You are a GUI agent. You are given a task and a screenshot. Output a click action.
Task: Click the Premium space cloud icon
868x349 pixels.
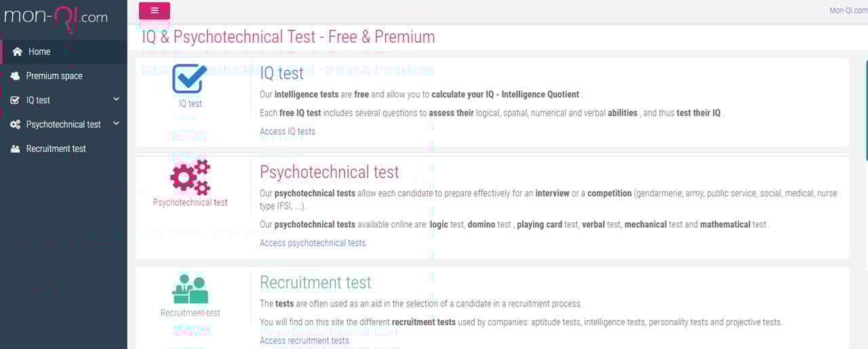(15, 76)
